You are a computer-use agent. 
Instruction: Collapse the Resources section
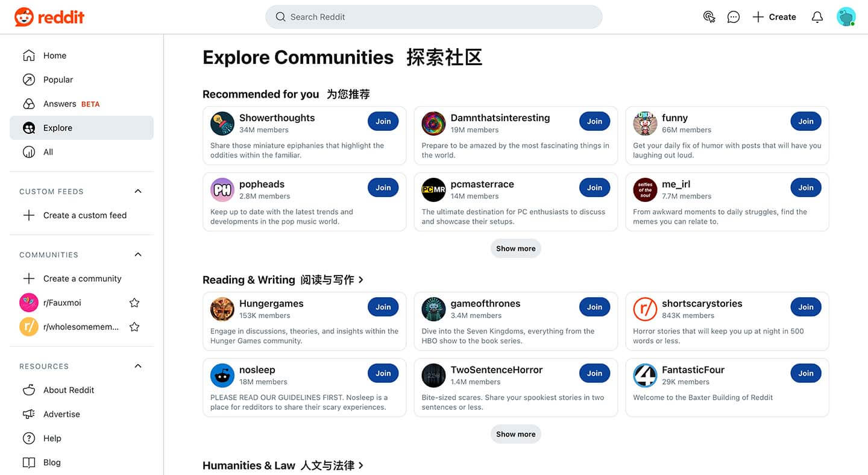point(138,366)
